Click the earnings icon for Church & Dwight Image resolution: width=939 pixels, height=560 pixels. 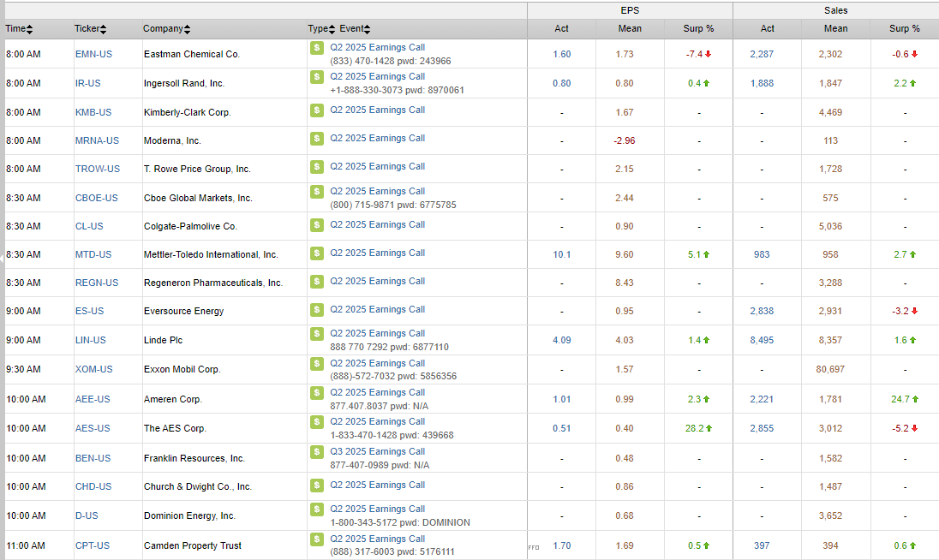(x=317, y=486)
